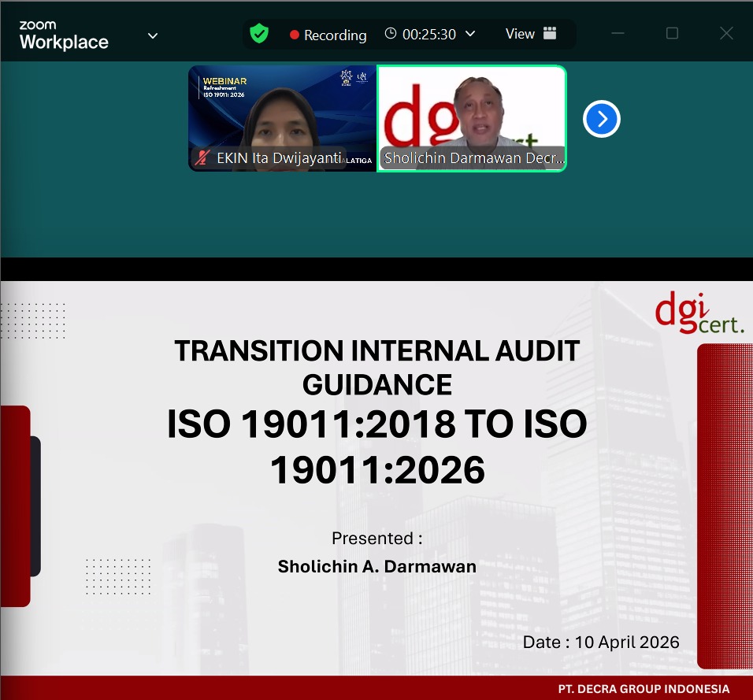Screen dimensions: 753x700
Task: Select EKIN Ita Dwijayanti's video tile
Action: [282, 118]
